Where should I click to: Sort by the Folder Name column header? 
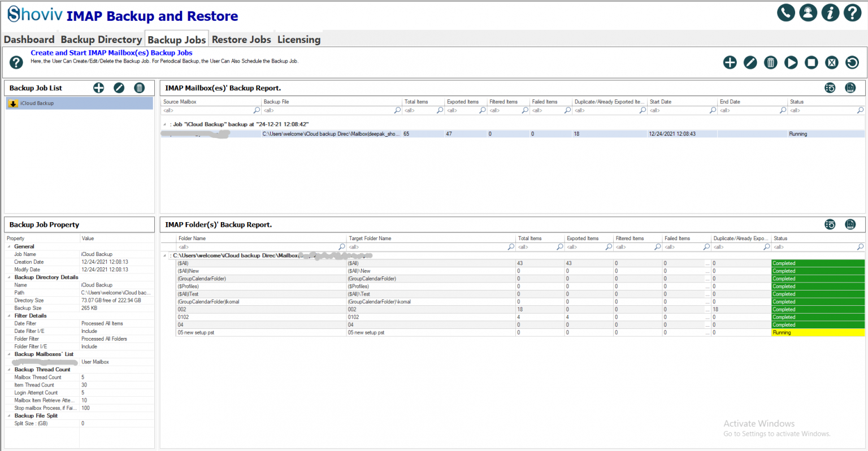(261, 238)
